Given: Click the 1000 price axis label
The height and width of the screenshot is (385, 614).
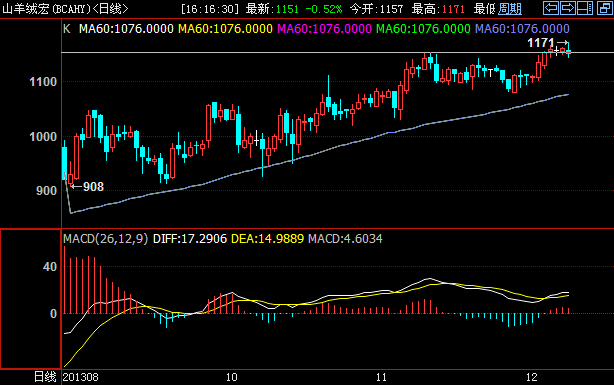Looking at the screenshot, I should 43,137.
